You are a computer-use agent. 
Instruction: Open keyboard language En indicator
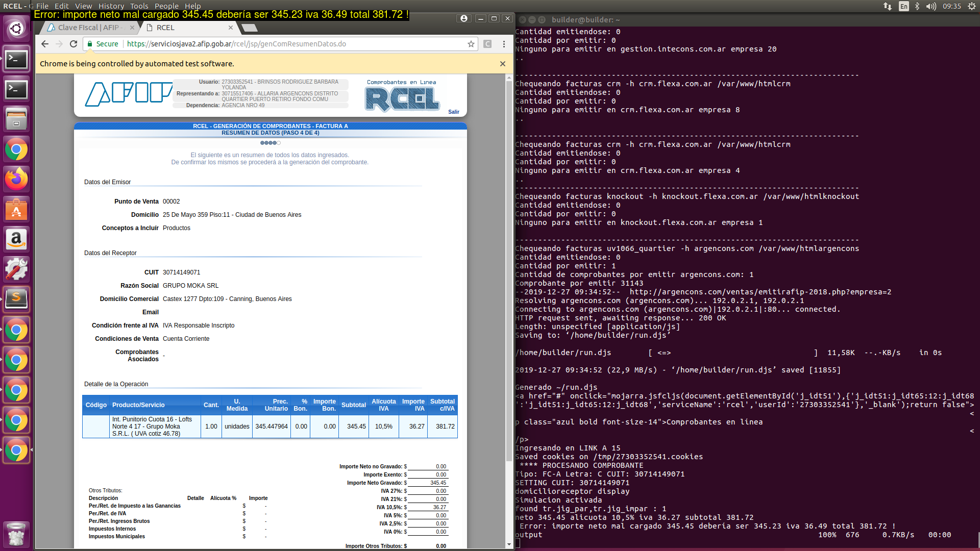pos(904,6)
